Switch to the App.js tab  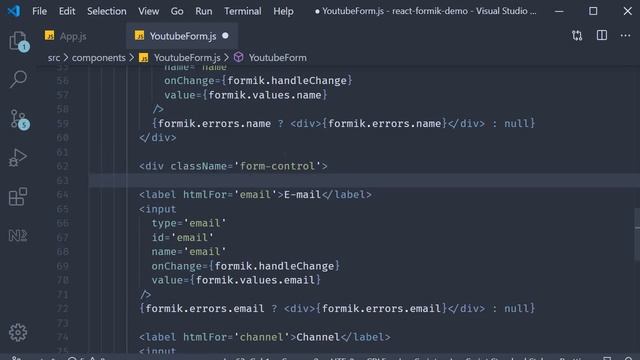pyautogui.click(x=82, y=36)
